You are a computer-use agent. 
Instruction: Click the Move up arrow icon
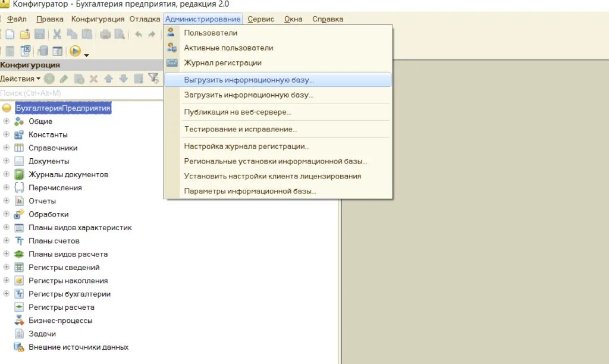coord(108,79)
